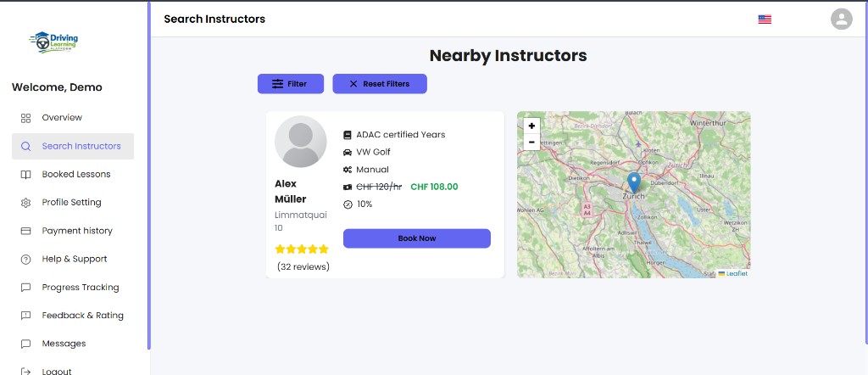Click the Driving Learning Platform logo
The height and width of the screenshot is (375, 868).
(53, 42)
